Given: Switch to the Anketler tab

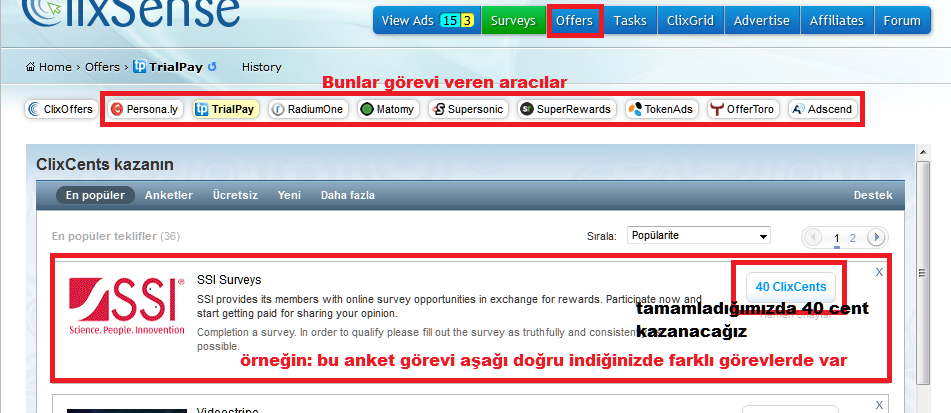Looking at the screenshot, I should coord(169,195).
